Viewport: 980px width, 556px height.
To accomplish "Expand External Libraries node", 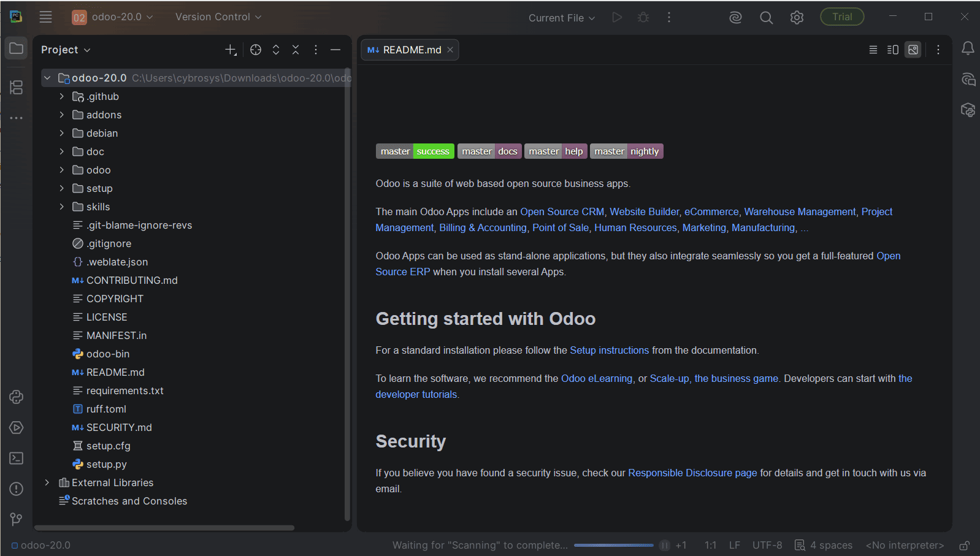I will click(x=47, y=482).
